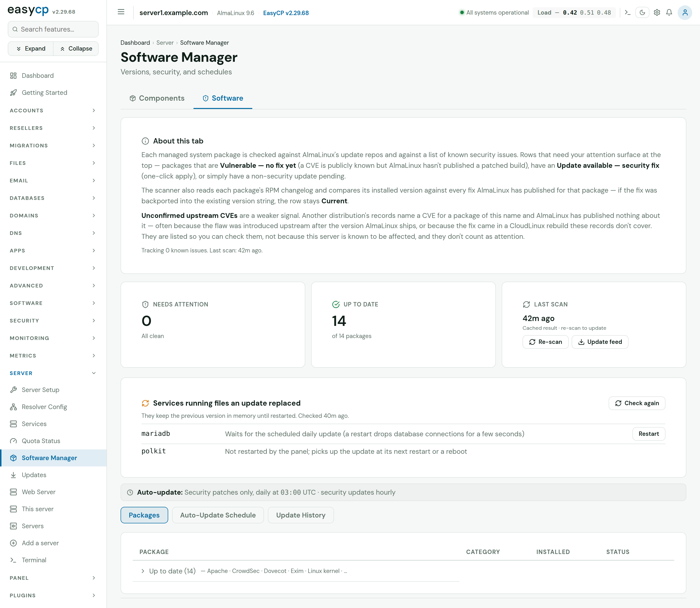Open Services item in sidebar
Screen dimensions: 700x608
point(53,424)
